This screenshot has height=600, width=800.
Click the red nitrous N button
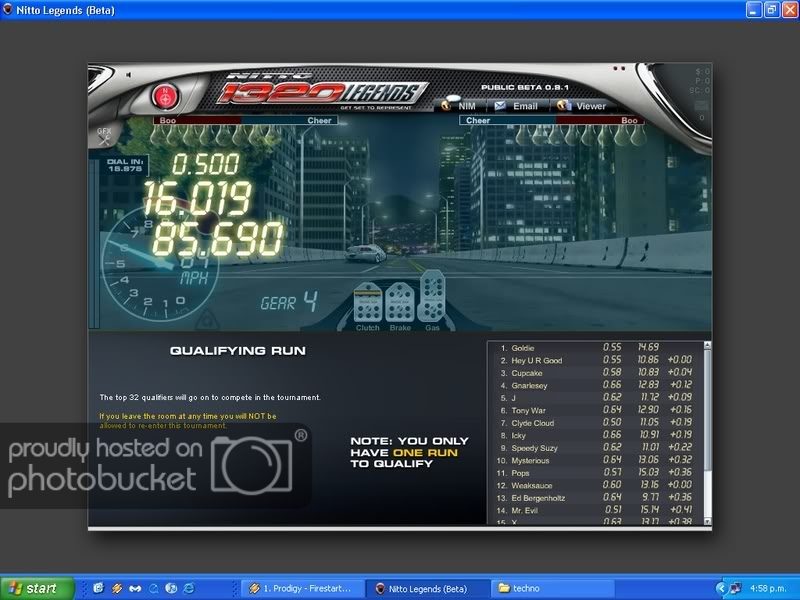(165, 96)
